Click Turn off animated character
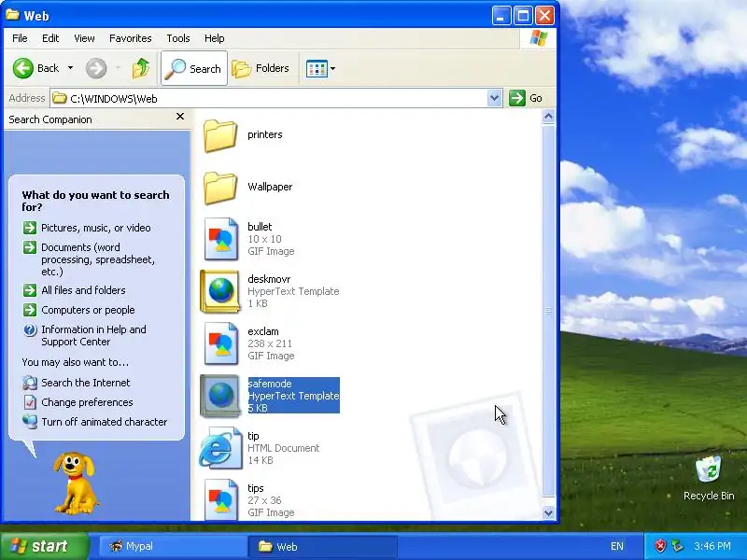The width and height of the screenshot is (747, 560). coord(105,422)
